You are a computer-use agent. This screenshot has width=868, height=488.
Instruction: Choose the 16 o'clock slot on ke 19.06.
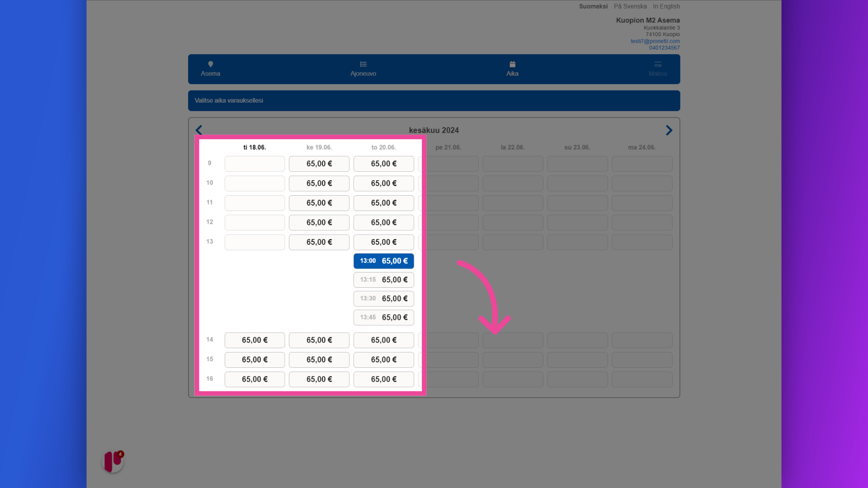tap(319, 380)
